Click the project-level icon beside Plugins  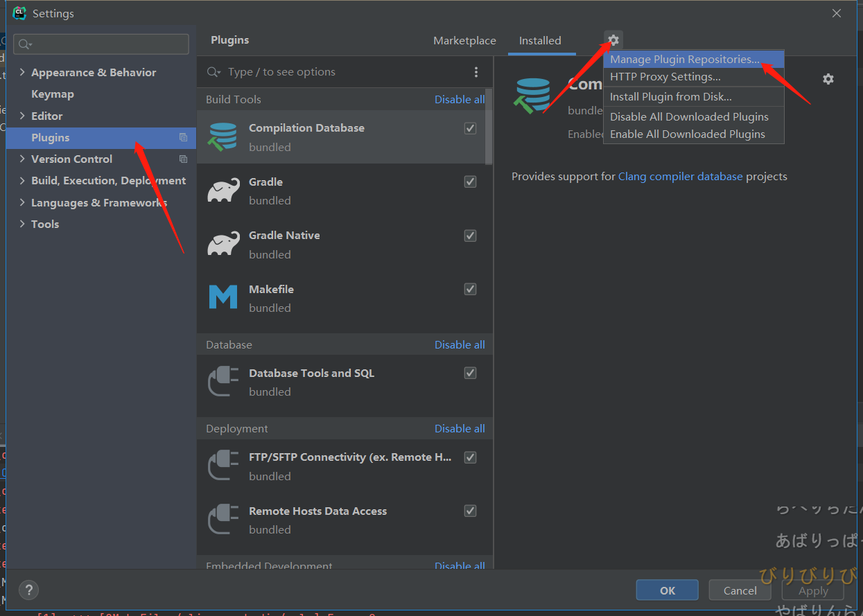pos(183,138)
